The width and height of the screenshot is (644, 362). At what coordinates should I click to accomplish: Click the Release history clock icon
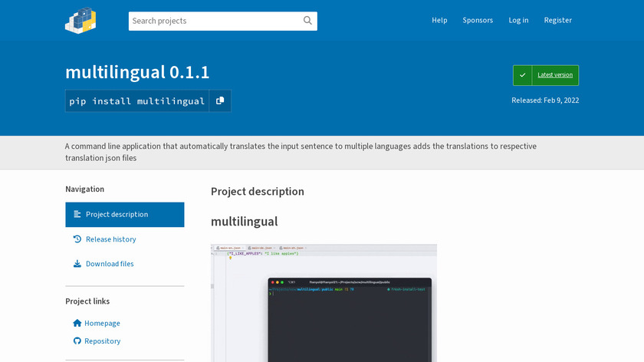tap(77, 239)
